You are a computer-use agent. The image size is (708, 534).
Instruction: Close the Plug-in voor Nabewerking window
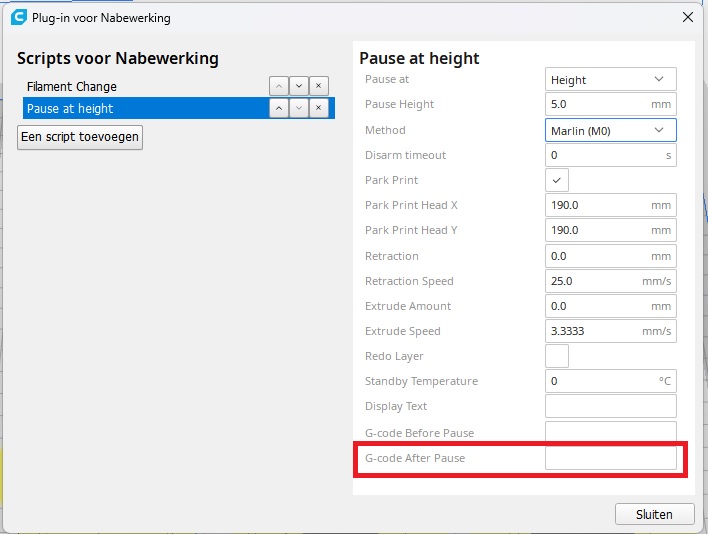tap(687, 17)
